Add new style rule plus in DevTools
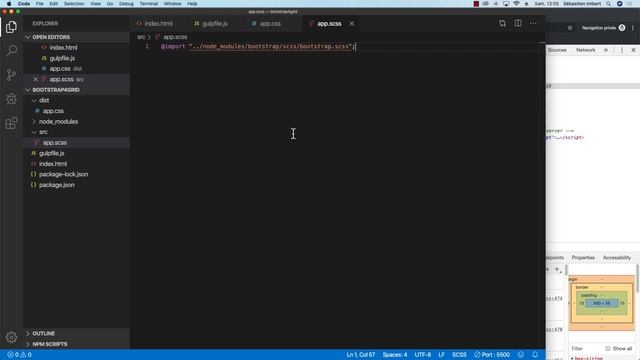The image size is (640, 360). point(557,269)
